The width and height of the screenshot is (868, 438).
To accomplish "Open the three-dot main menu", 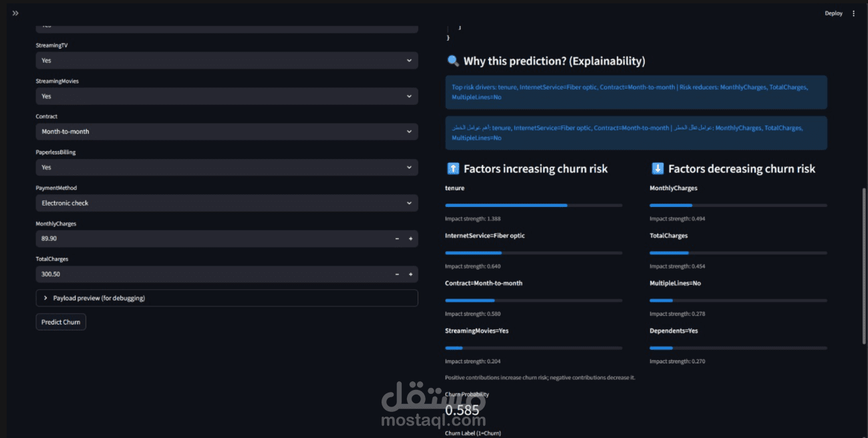I will tap(853, 13).
